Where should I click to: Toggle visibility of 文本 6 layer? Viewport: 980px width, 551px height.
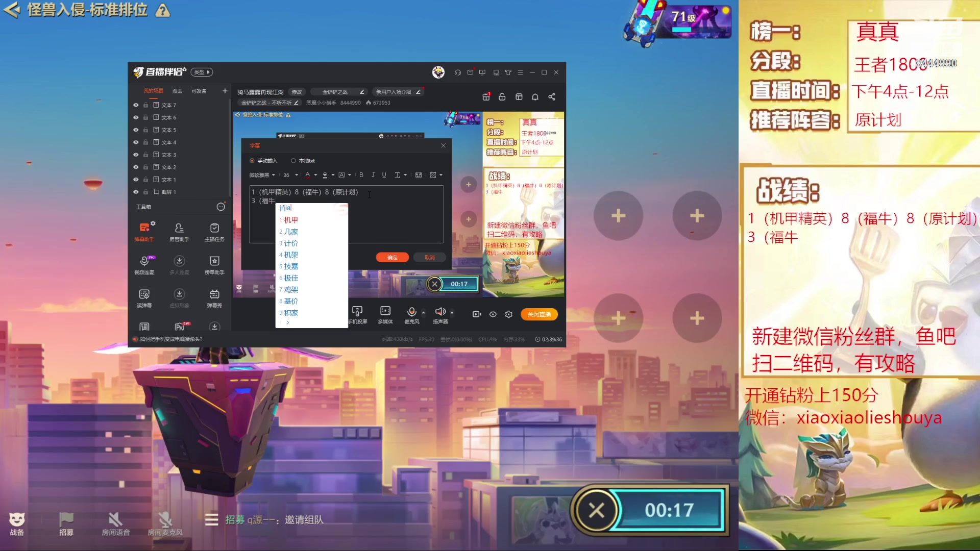click(x=136, y=117)
